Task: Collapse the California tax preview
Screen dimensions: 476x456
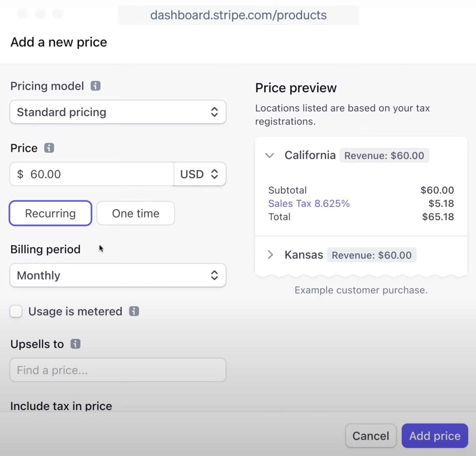Action: click(270, 156)
